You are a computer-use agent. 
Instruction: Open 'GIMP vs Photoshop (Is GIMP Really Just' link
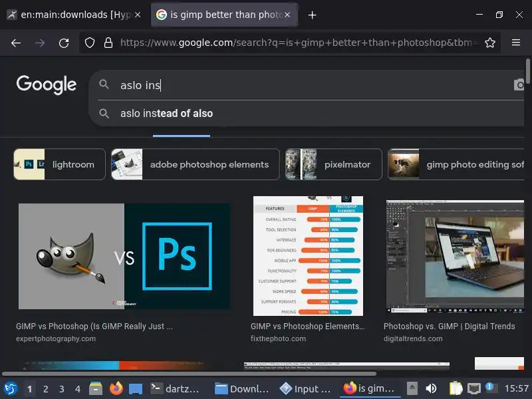(x=94, y=327)
